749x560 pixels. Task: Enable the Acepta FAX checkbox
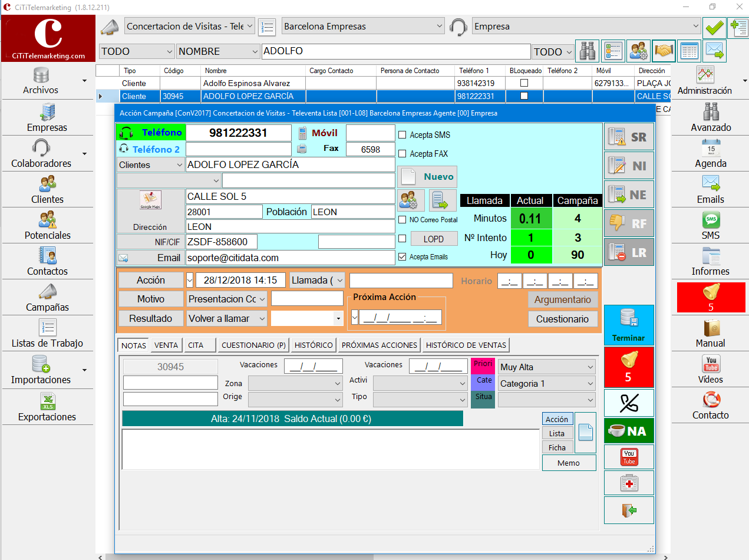pos(402,154)
